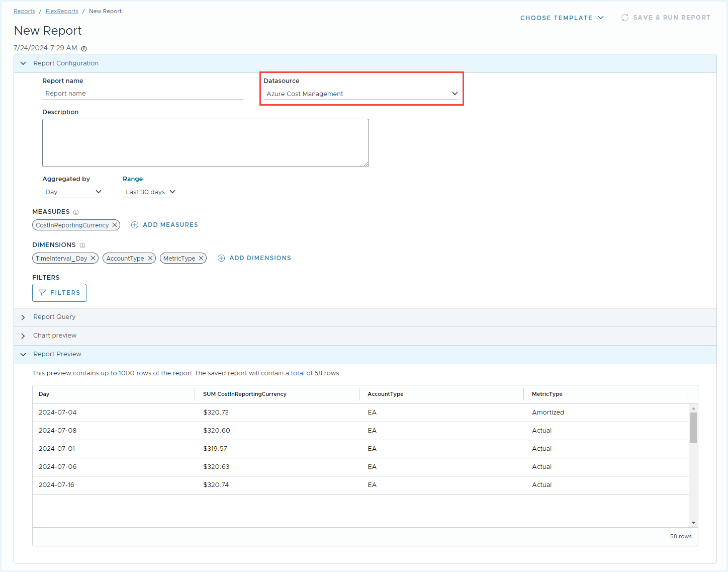Click the scrollbar up arrow in preview table
Image resolution: width=728 pixels, height=572 pixels.
(693, 408)
